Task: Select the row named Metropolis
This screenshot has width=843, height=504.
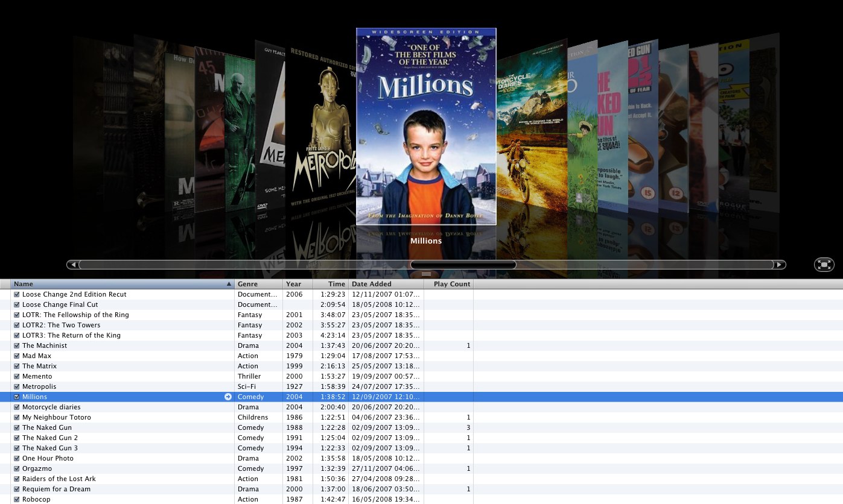Action: [x=421, y=386]
